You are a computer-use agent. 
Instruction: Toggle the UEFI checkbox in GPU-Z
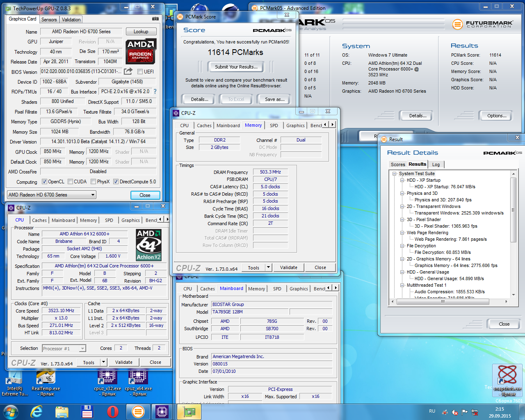tap(140, 71)
